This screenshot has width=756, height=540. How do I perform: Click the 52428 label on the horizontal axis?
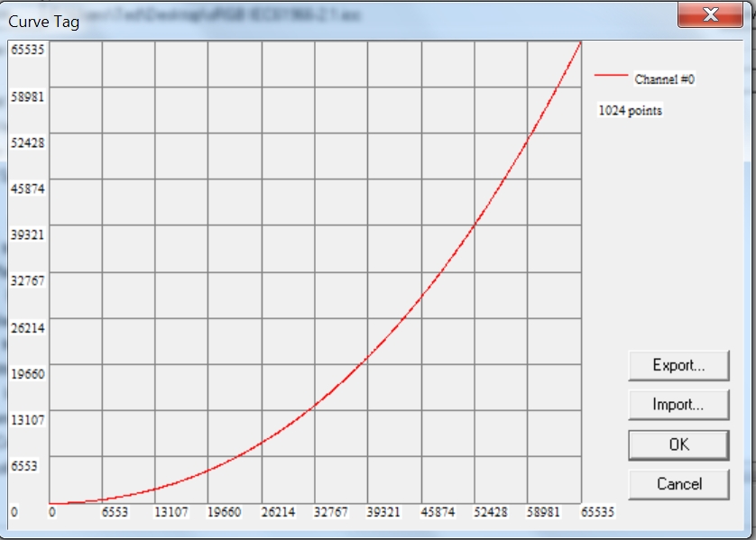(x=490, y=512)
